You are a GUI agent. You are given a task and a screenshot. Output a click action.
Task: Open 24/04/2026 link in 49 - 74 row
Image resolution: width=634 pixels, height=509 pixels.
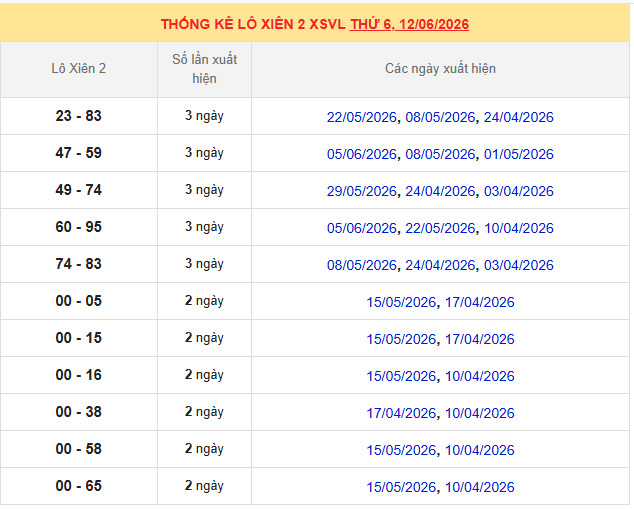(x=440, y=191)
